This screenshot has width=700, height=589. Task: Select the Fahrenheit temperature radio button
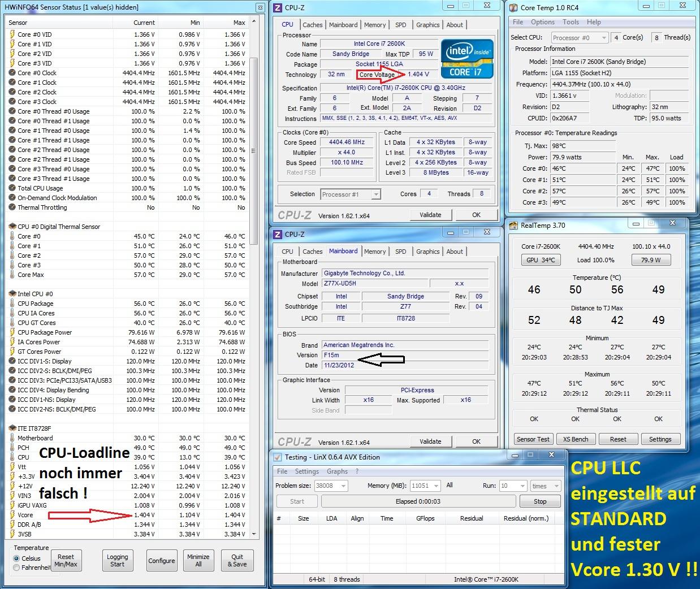(16, 568)
